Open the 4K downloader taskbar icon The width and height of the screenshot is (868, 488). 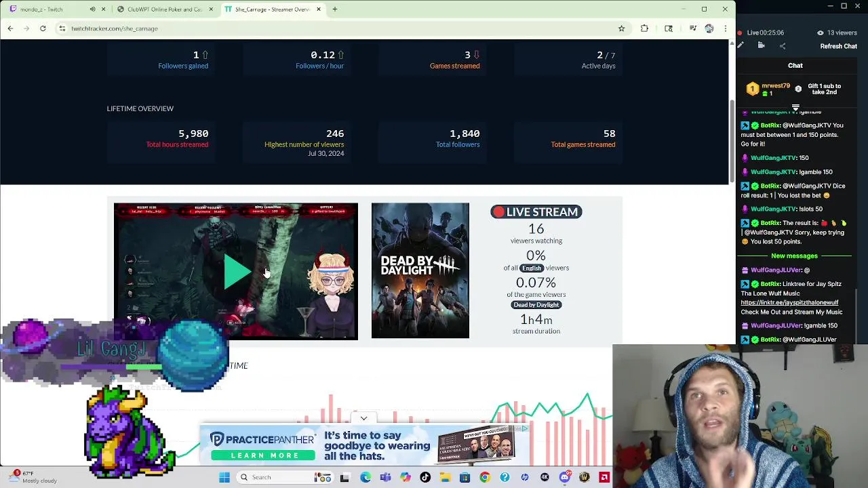(545, 477)
